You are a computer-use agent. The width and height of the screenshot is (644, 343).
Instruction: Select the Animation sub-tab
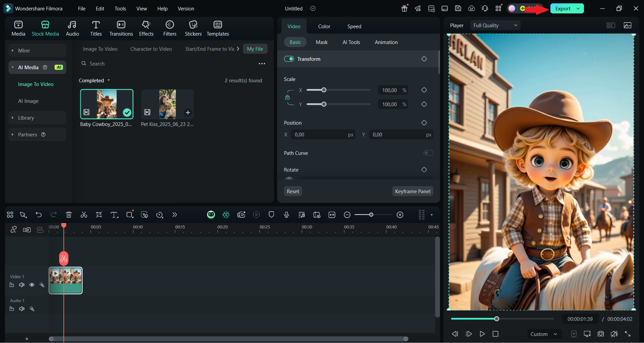pyautogui.click(x=386, y=42)
